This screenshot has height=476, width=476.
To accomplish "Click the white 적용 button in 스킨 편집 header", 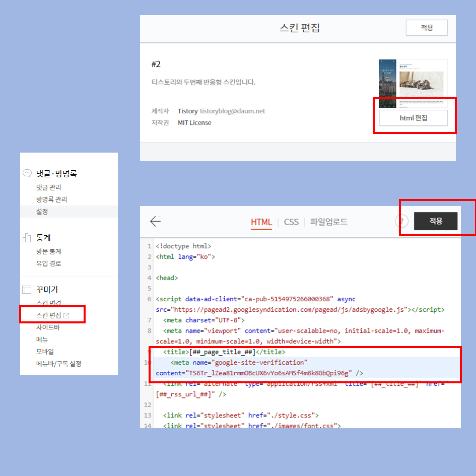I will 427,28.
